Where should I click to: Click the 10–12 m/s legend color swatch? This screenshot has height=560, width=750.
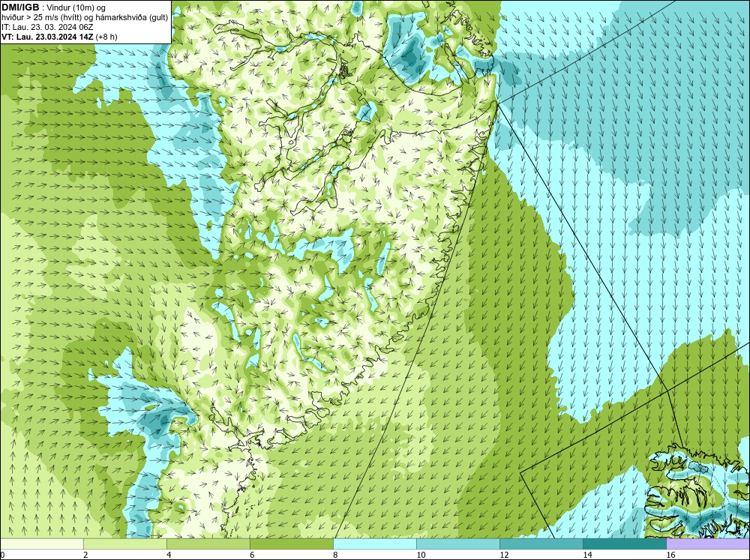click(458, 544)
